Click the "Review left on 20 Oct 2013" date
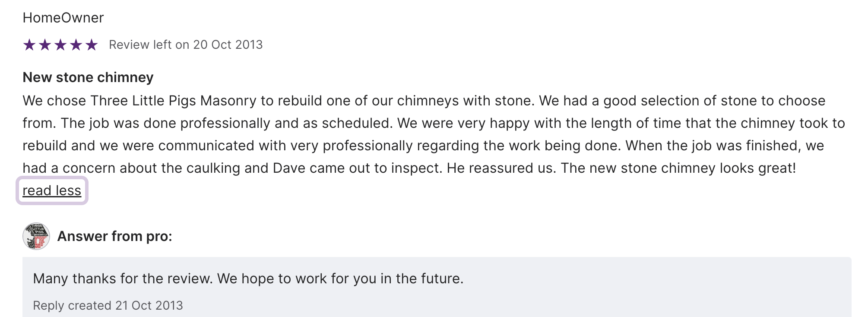The height and width of the screenshot is (317, 868). [x=186, y=45]
